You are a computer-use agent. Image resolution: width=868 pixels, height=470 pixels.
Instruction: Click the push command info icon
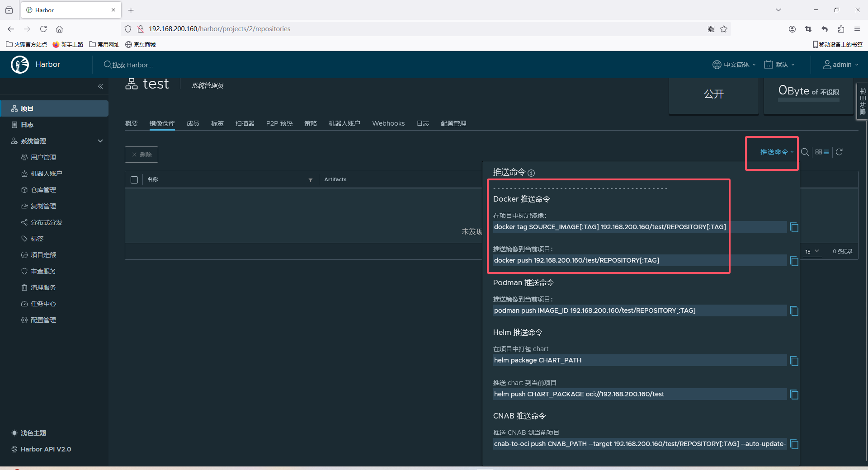[531, 173]
